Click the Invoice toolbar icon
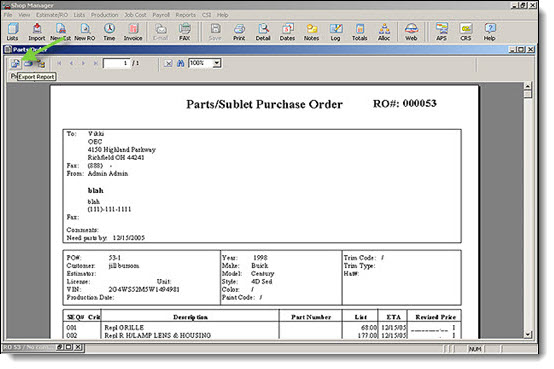This screenshot has width=554, height=369. tap(133, 31)
